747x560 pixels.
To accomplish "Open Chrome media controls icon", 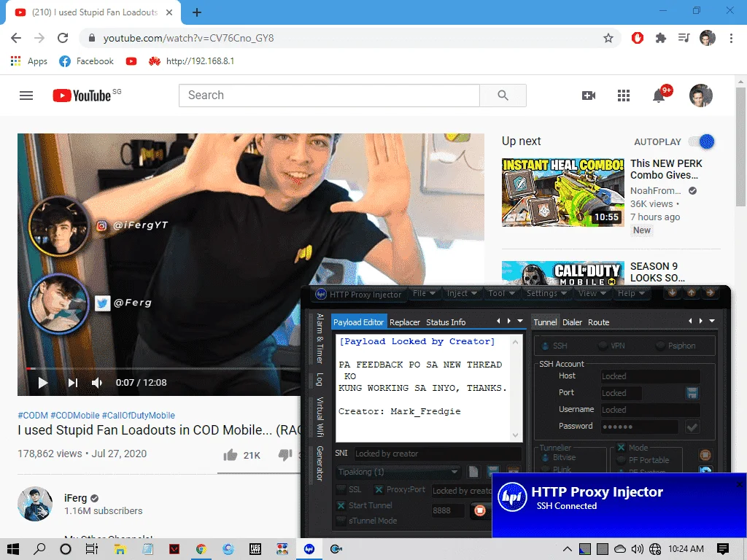I will tap(684, 38).
